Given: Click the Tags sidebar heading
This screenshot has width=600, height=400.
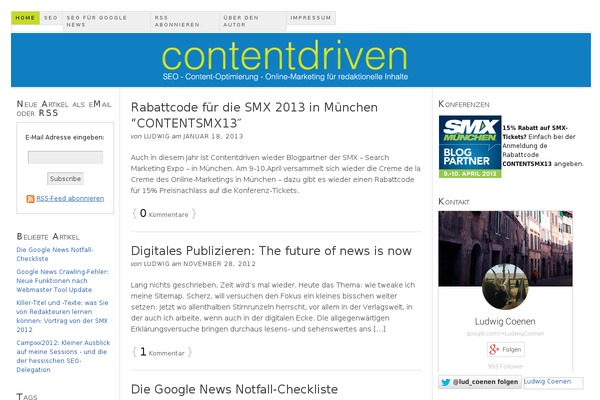Looking at the screenshot, I should tap(27, 397).
